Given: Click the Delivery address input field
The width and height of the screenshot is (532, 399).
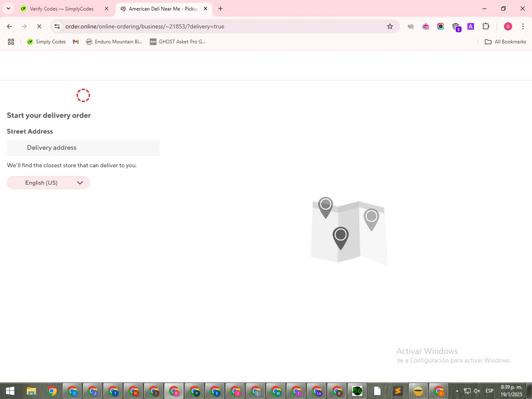Looking at the screenshot, I should pos(83,148).
